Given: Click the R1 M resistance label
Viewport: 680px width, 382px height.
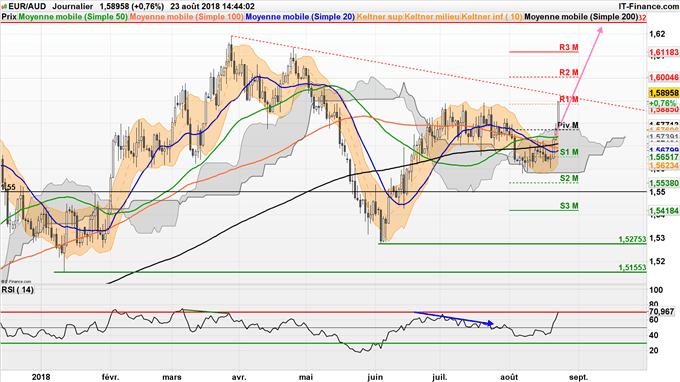Looking at the screenshot, I should coord(569,99).
